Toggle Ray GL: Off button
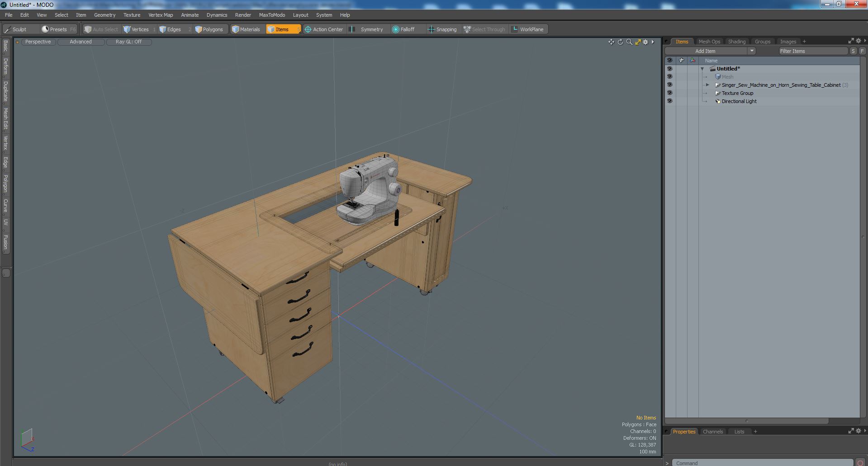This screenshot has height=466, width=868. (x=128, y=42)
